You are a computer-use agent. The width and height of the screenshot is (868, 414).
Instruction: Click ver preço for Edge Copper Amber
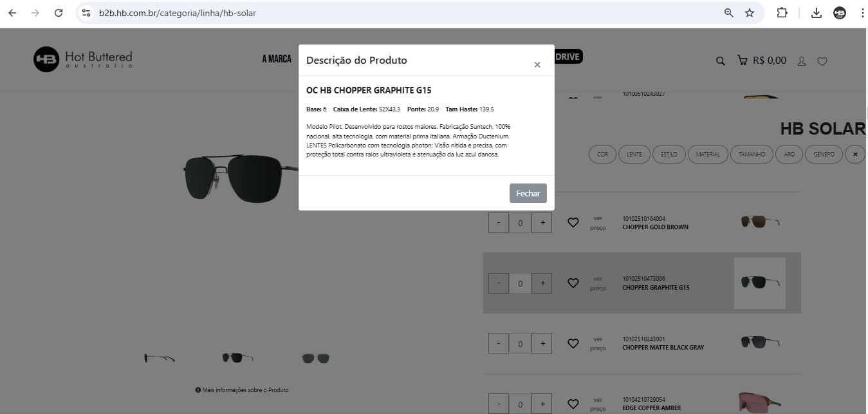click(598, 404)
